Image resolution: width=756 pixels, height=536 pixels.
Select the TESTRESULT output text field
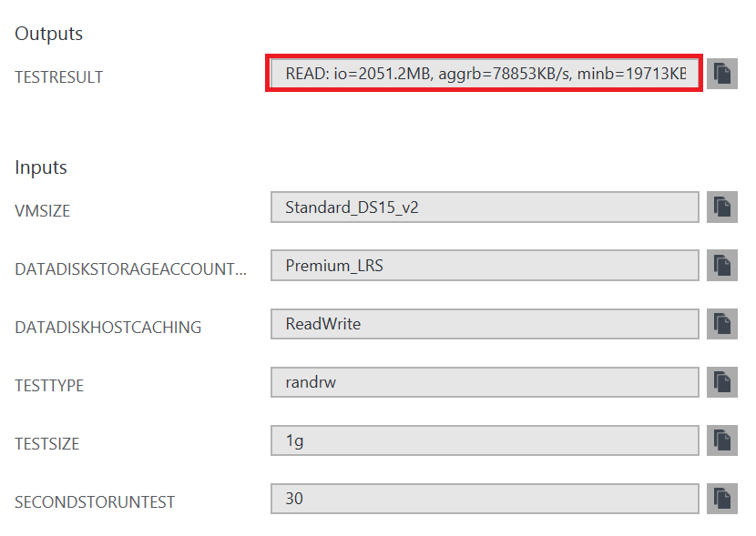(485, 73)
